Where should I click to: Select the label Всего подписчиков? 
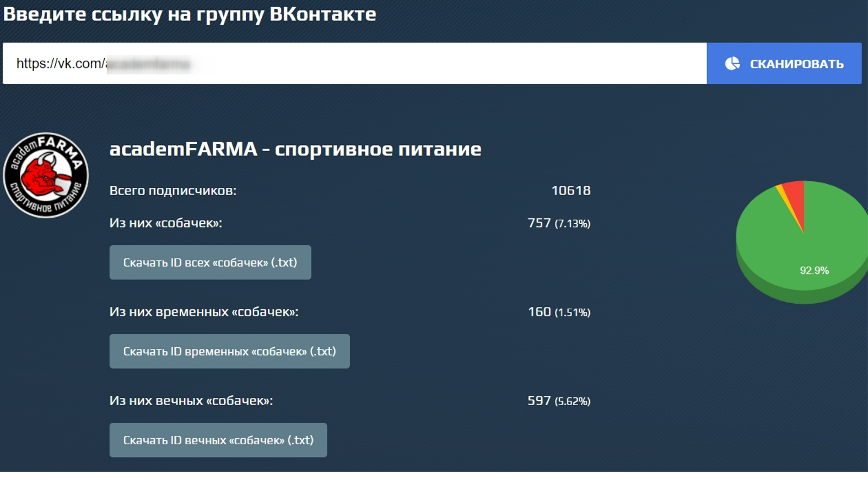pyautogui.click(x=173, y=191)
